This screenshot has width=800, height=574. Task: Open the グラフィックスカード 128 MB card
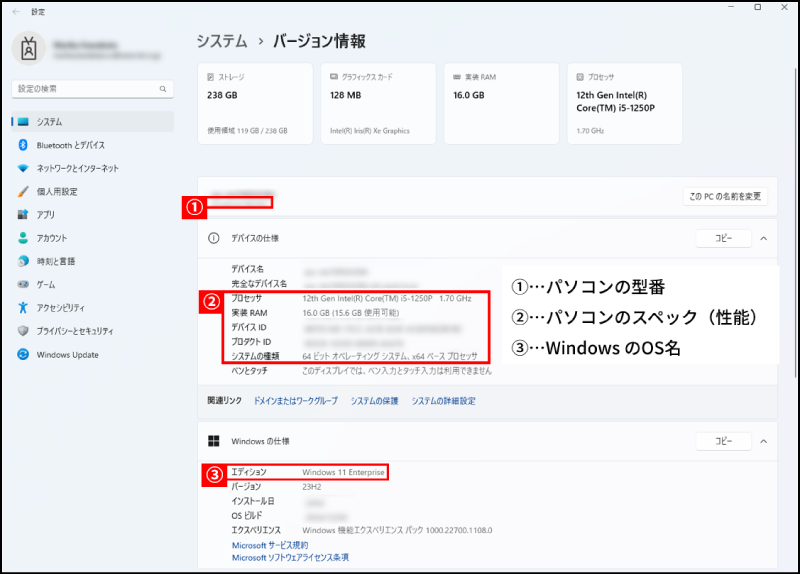click(x=379, y=104)
